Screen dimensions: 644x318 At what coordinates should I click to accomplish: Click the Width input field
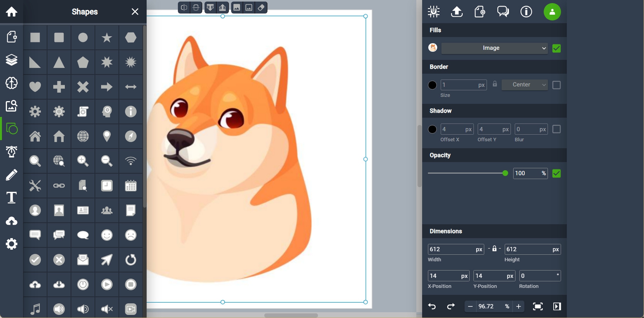(451, 249)
